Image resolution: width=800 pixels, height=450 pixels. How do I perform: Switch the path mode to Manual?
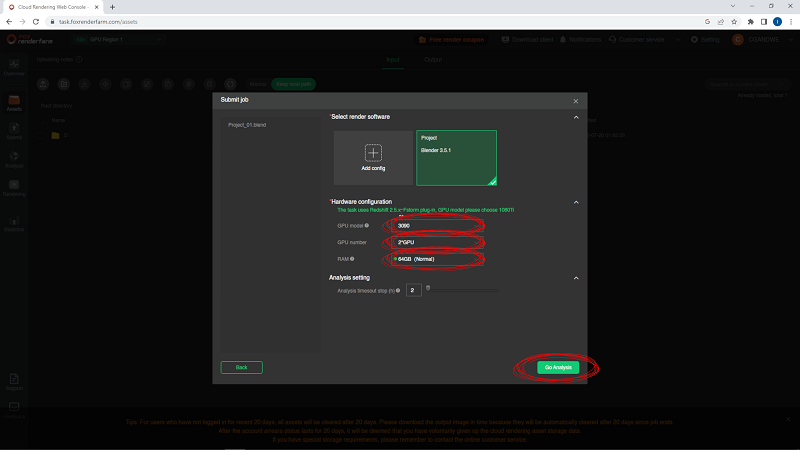pos(258,84)
